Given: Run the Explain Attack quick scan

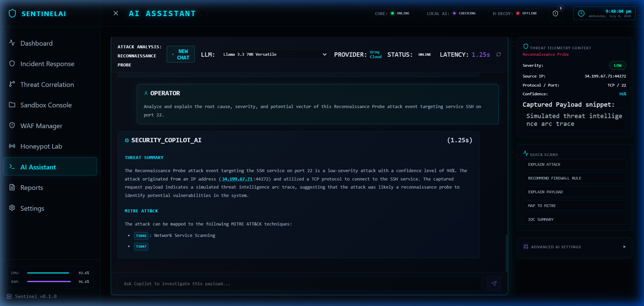Looking at the screenshot, I should [x=574, y=164].
